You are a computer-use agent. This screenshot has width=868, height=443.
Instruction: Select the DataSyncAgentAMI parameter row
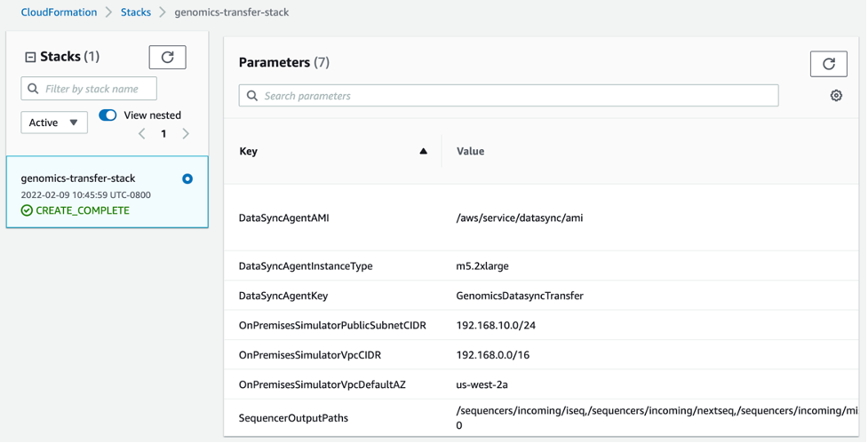pos(284,218)
